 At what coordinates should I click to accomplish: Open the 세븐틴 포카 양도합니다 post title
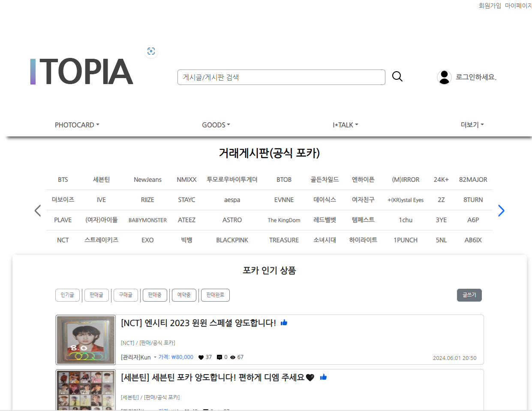(218, 377)
